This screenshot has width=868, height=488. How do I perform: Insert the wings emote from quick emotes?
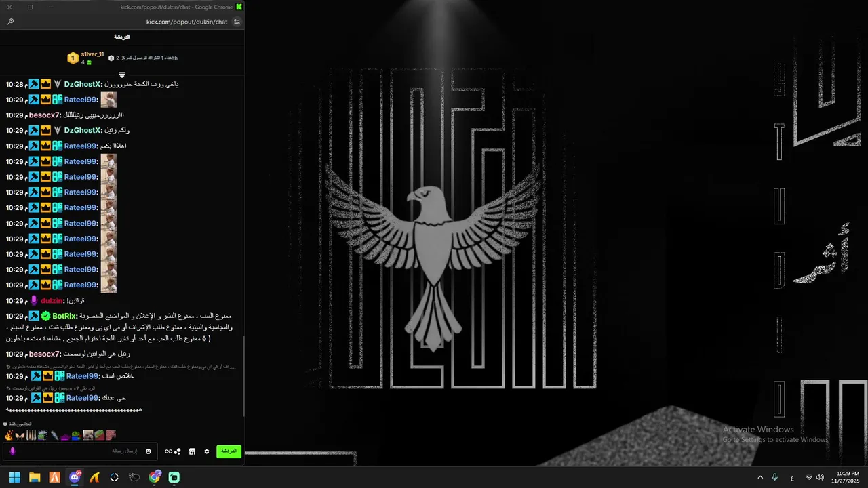point(19,435)
